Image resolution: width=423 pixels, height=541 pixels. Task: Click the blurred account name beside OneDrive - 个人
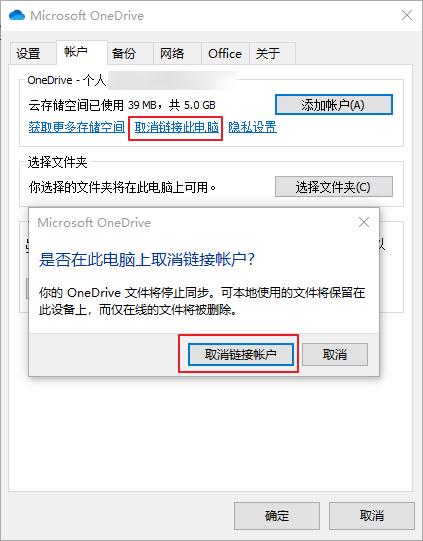click(172, 80)
